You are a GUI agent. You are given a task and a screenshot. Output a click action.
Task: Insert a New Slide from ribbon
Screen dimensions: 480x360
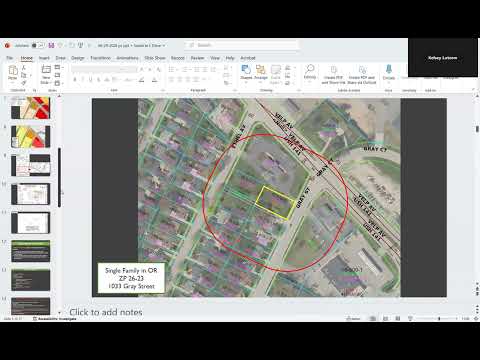[46, 74]
